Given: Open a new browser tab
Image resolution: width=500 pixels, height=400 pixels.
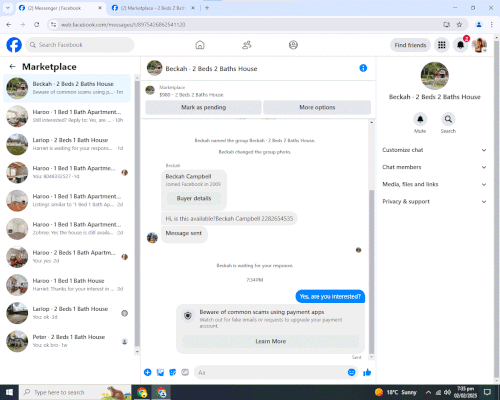Looking at the screenshot, I should click(207, 8).
